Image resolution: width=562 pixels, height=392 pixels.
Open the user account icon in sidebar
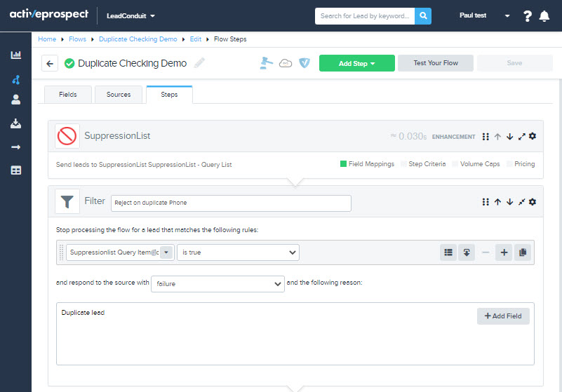(x=15, y=100)
